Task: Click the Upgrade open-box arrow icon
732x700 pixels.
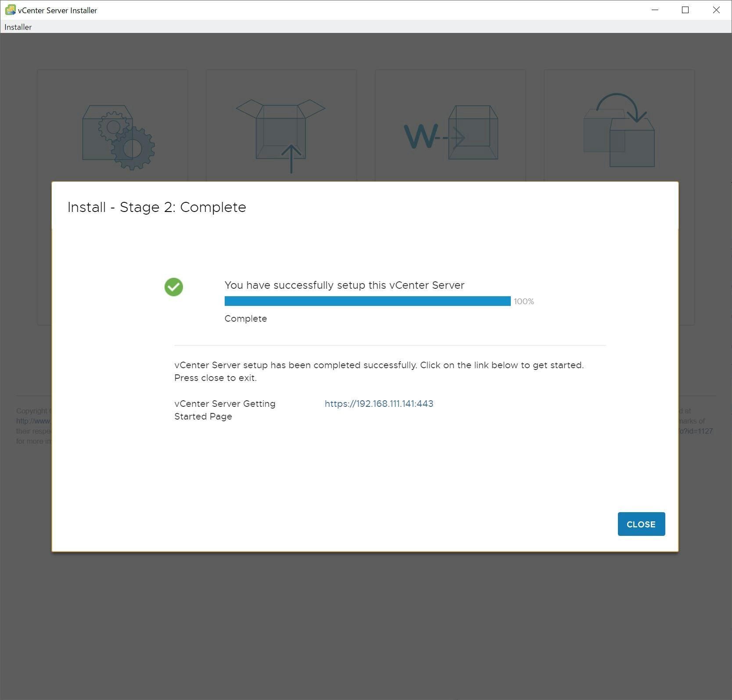Action: (x=281, y=136)
